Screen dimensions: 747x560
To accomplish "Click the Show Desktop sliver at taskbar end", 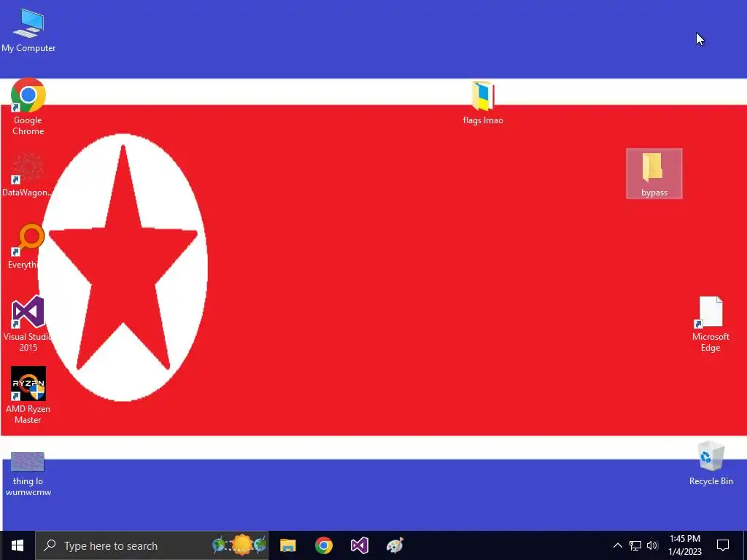I will (x=745, y=545).
